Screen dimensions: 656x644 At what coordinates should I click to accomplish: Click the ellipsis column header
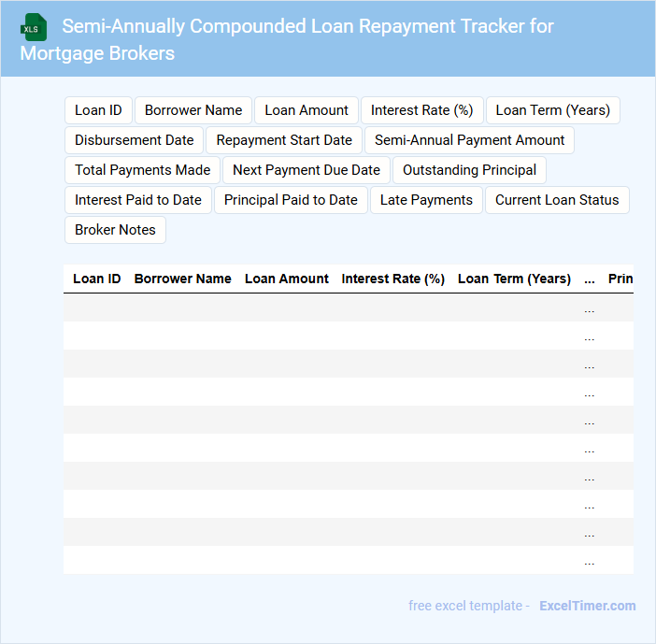point(590,279)
